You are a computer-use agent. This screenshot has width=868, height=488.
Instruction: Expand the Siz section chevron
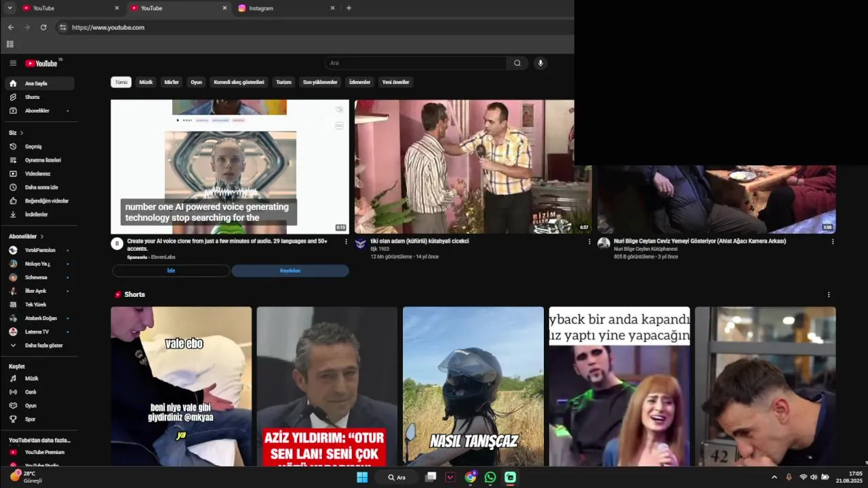coord(21,133)
